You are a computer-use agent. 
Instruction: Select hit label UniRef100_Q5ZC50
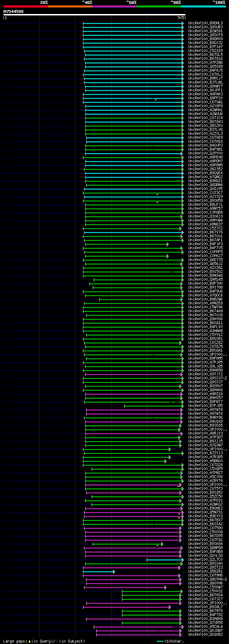pyautogui.click(x=205, y=497)
